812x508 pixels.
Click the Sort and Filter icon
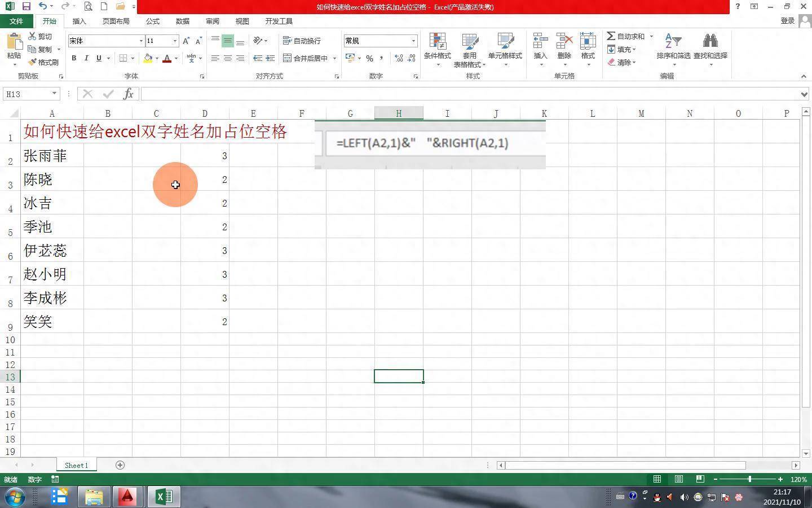pos(673,42)
